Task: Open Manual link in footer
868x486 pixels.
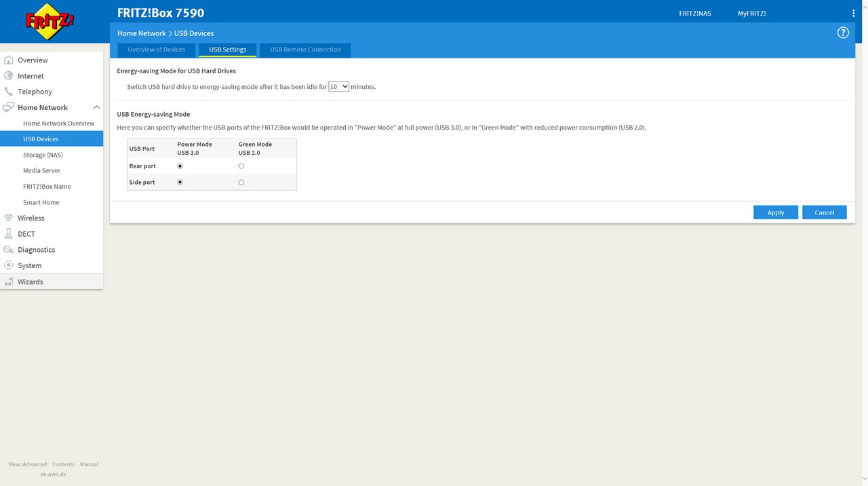Action: coord(89,464)
